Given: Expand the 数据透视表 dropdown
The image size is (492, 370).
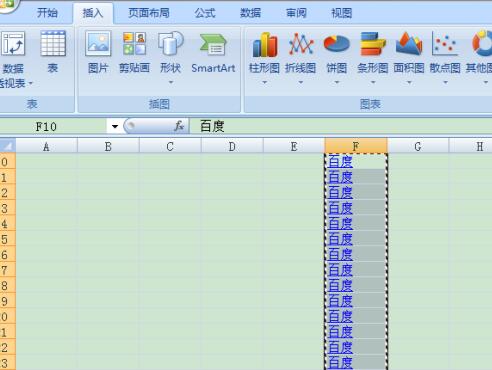Looking at the screenshot, I should (30, 83).
